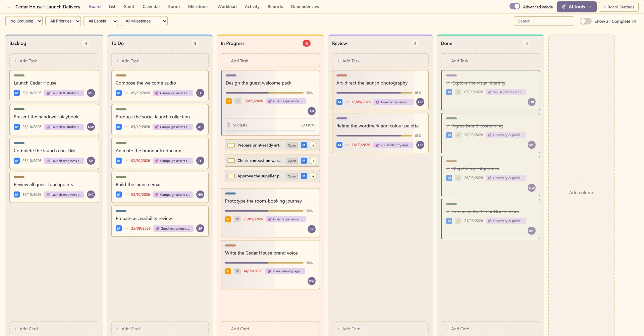Toggle Advanced Mode switch

[515, 6]
